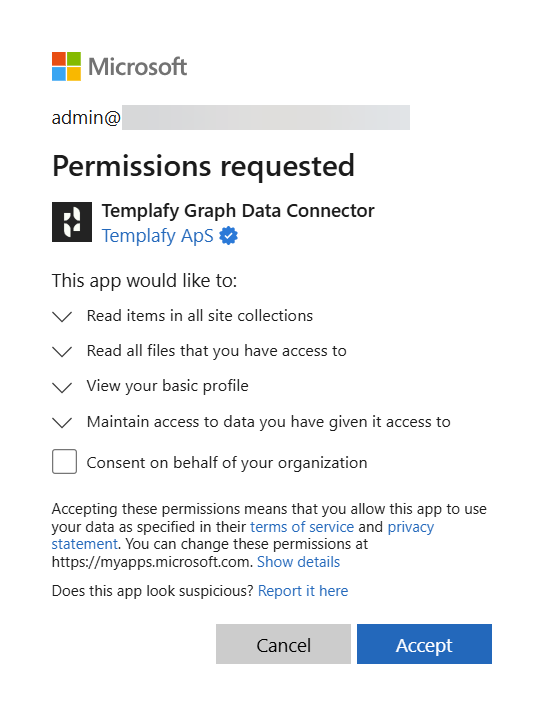Click the Microsoft wordmark text

coord(137,67)
